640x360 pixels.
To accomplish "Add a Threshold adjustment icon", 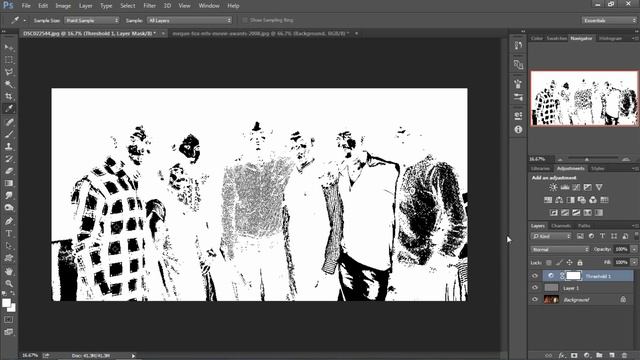I will pos(576,213).
